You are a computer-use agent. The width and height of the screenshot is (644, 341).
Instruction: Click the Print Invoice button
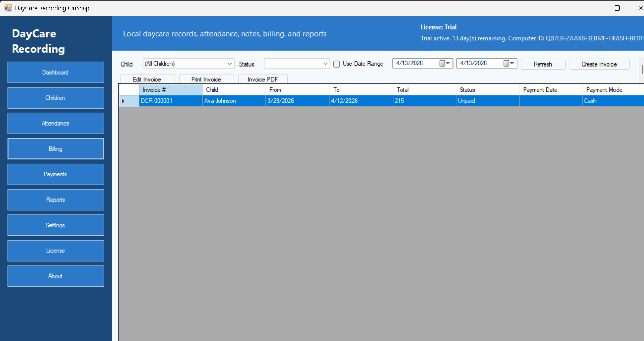click(x=206, y=79)
